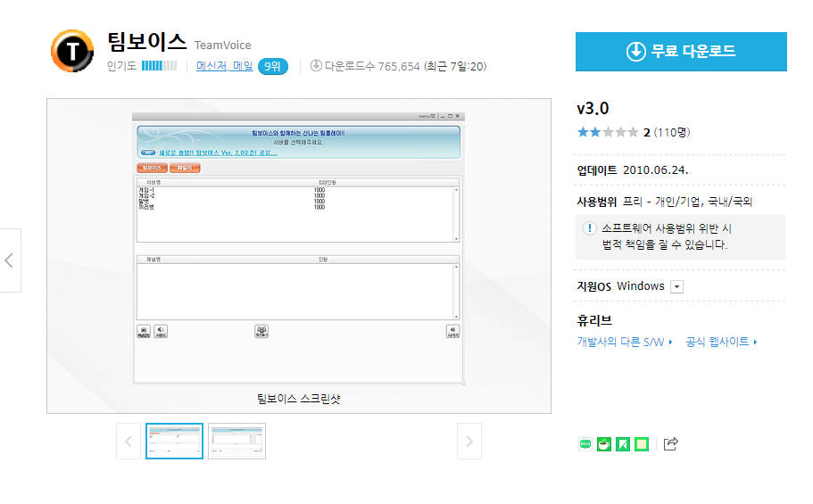Click the star rating display
Image resolution: width=813 pixels, height=504 pixels.
coord(608,132)
